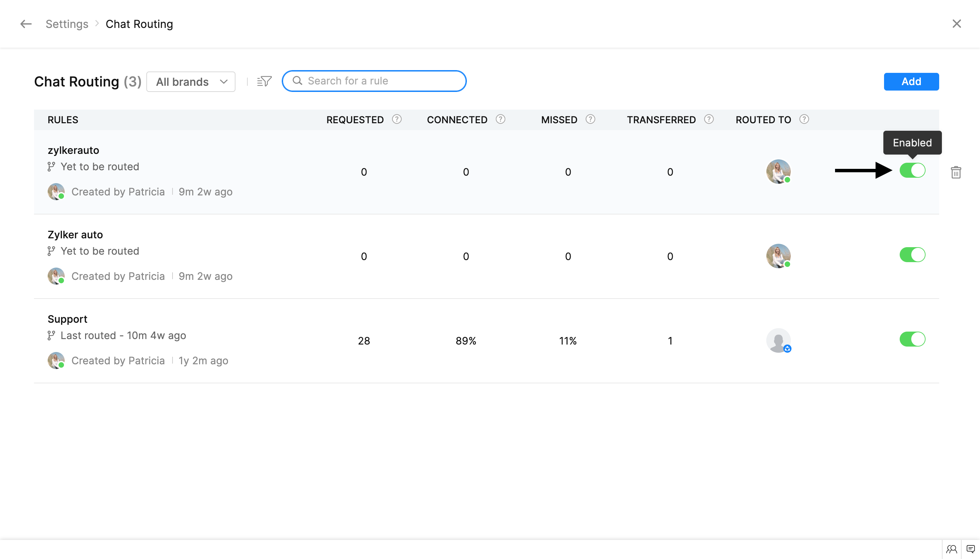Image resolution: width=980 pixels, height=559 pixels.
Task: Click the Add button
Action: tap(911, 81)
